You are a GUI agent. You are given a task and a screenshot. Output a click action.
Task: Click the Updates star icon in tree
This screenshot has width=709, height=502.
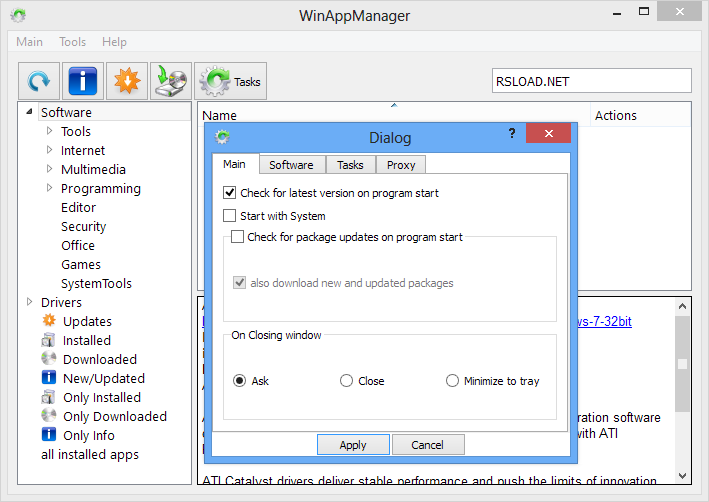pyautogui.click(x=49, y=321)
